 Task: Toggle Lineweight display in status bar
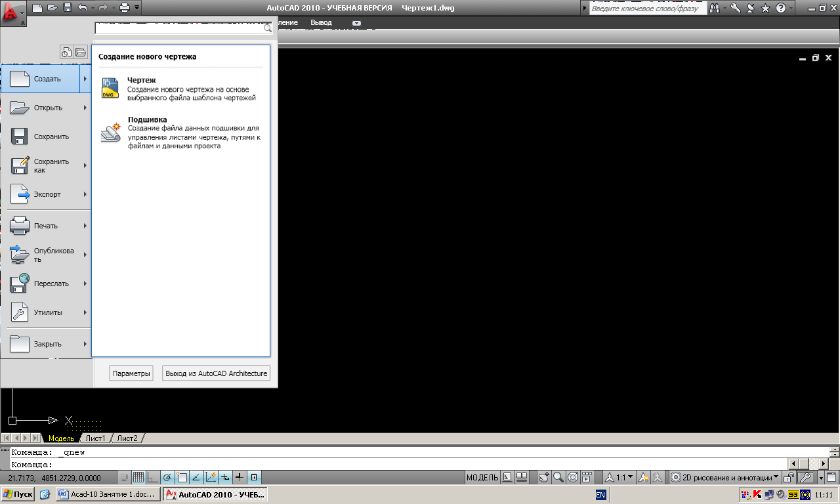240,477
